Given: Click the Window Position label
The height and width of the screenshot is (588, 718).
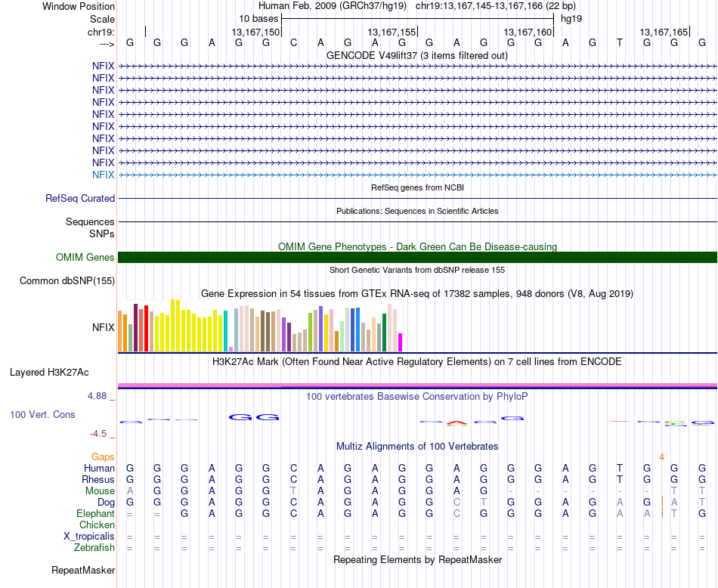Looking at the screenshot, I should click(x=79, y=6).
